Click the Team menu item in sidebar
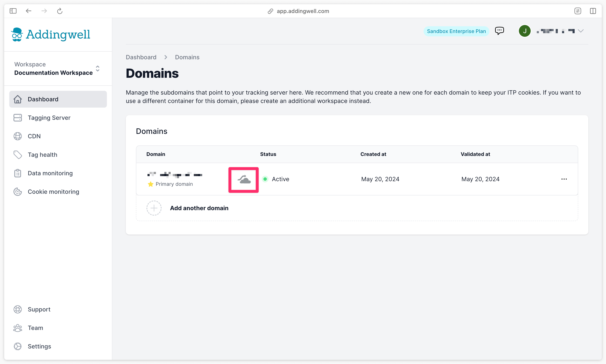The width and height of the screenshot is (606, 364). pos(36,327)
